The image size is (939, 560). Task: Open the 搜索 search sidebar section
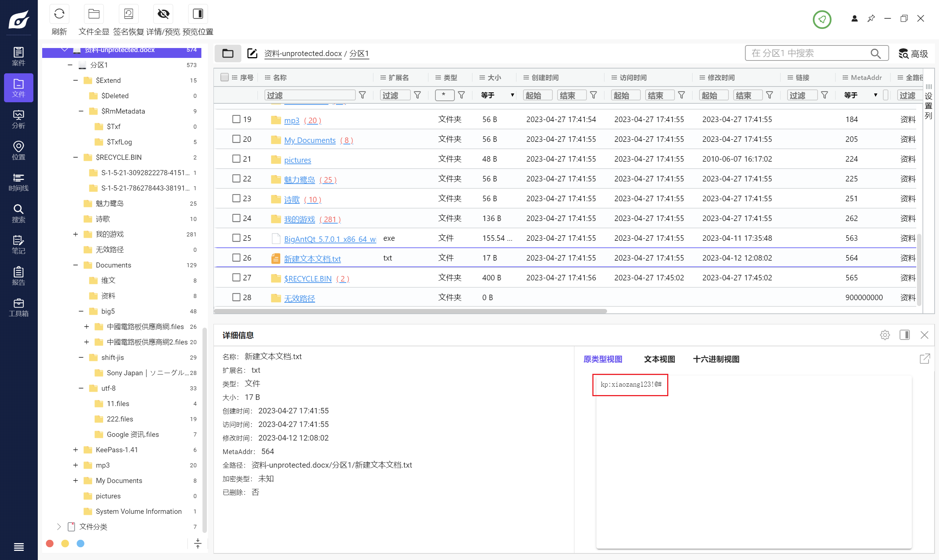coord(18,213)
